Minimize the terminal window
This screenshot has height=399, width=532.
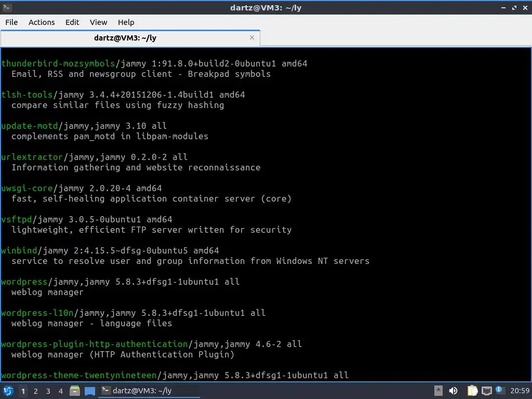pyautogui.click(x=503, y=7)
